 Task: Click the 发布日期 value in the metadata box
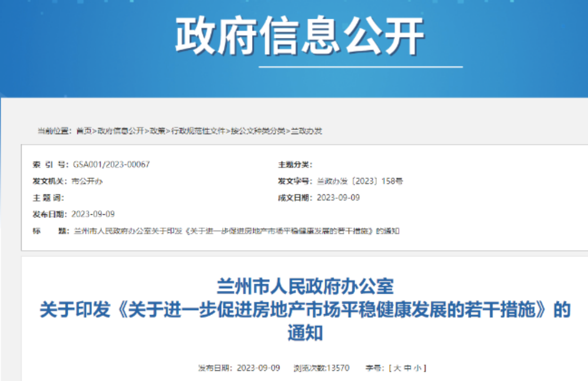tap(93, 214)
